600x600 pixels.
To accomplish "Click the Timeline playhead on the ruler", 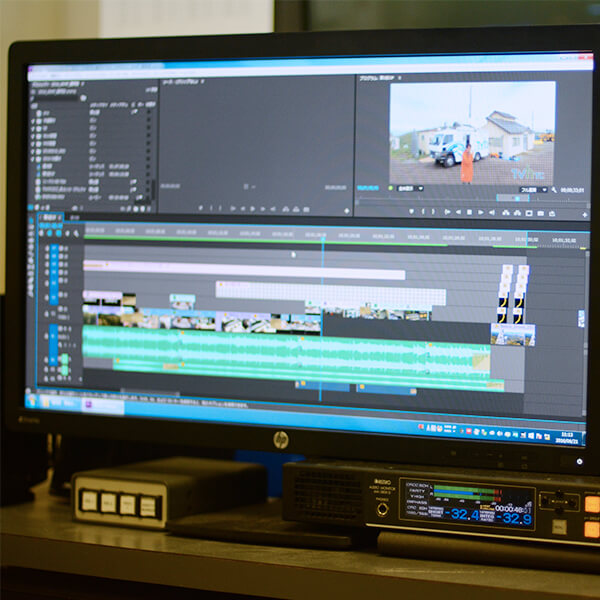I will 323,240.
